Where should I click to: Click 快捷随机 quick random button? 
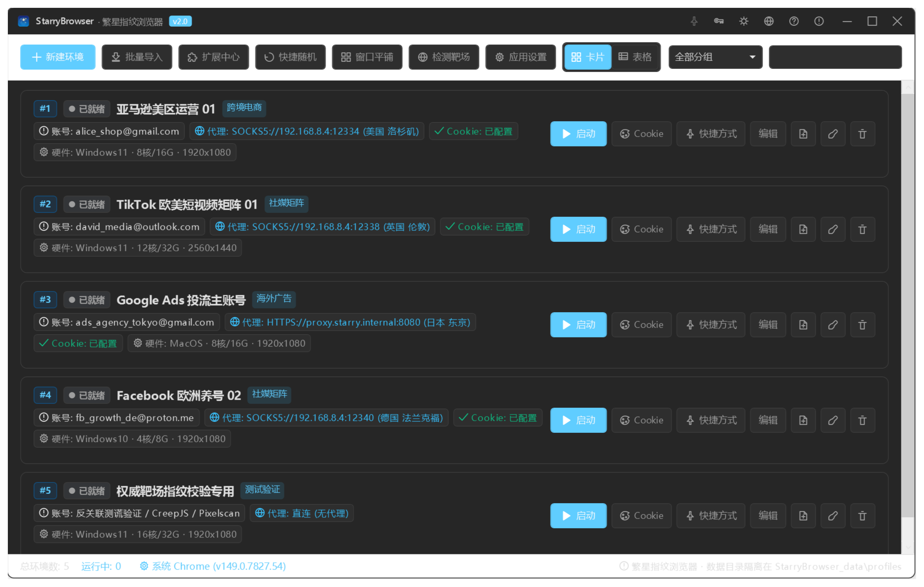click(291, 57)
